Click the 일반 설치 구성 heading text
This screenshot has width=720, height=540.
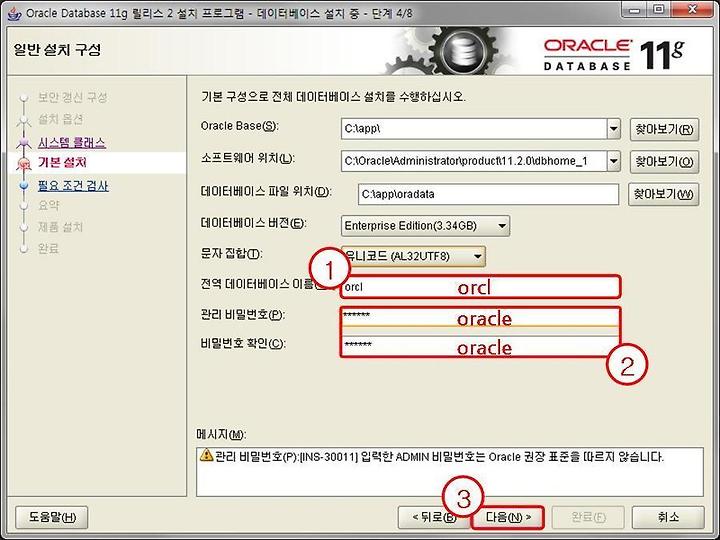57,50
